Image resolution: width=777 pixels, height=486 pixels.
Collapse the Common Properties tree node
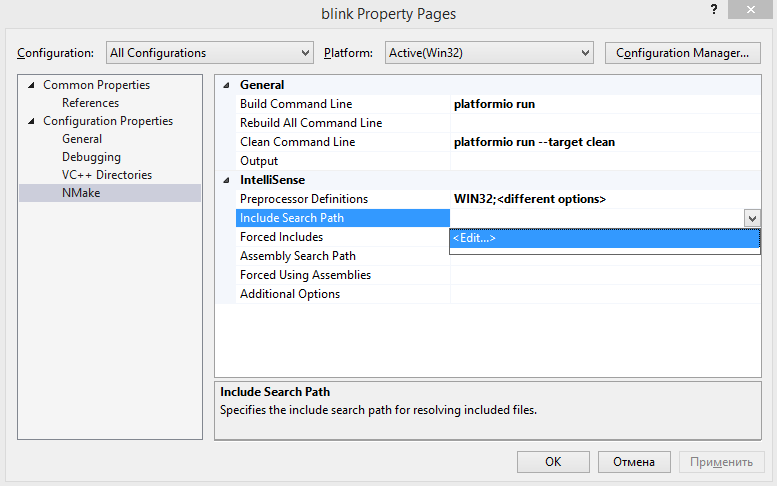31,85
